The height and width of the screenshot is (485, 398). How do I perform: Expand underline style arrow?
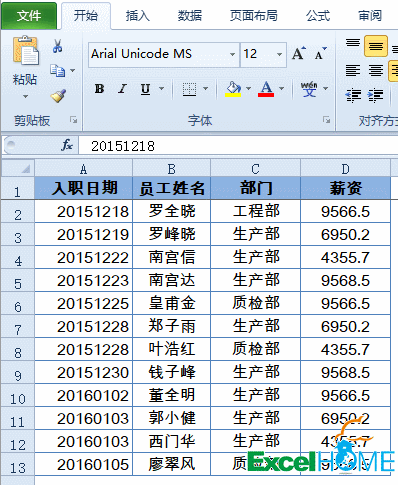tap(162, 89)
